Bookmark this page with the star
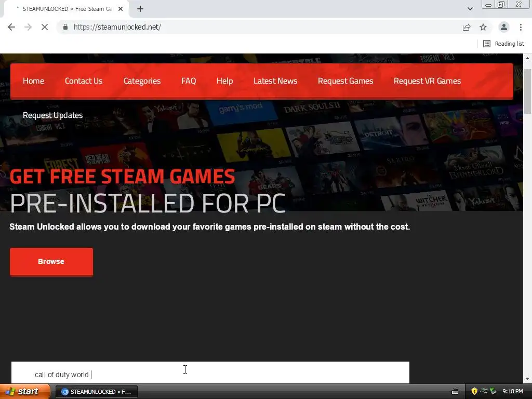Image resolution: width=532 pixels, height=399 pixels. pyautogui.click(x=483, y=27)
